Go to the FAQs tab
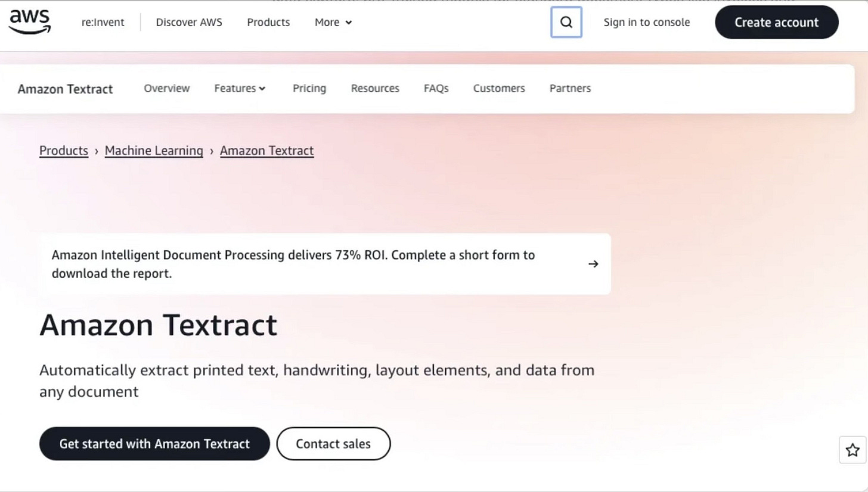 [x=436, y=88]
